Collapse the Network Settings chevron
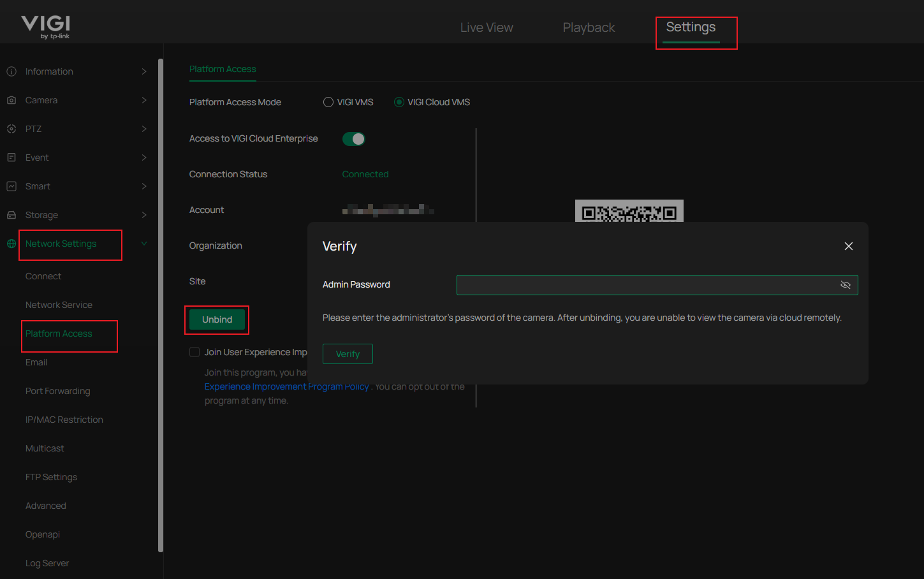The width and height of the screenshot is (924, 579). (x=144, y=244)
